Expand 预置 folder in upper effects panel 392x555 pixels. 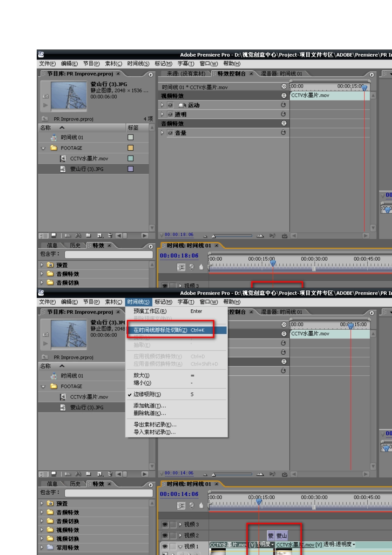(42, 265)
